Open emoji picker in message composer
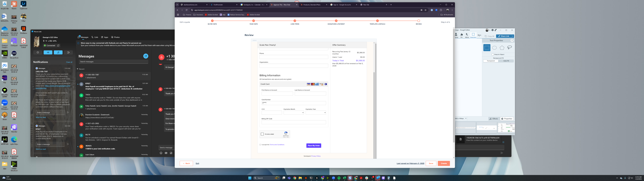The height and width of the screenshot is (181, 644). [161, 153]
